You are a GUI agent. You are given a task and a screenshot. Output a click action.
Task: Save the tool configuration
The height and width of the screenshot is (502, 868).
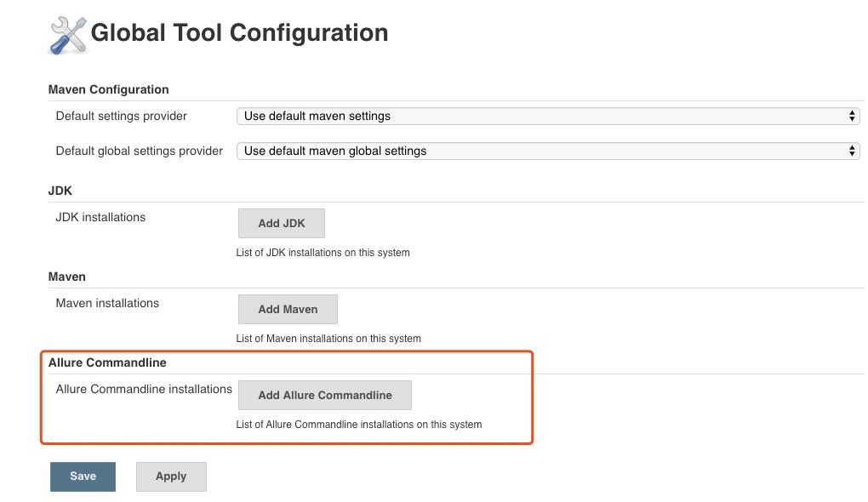tap(83, 476)
